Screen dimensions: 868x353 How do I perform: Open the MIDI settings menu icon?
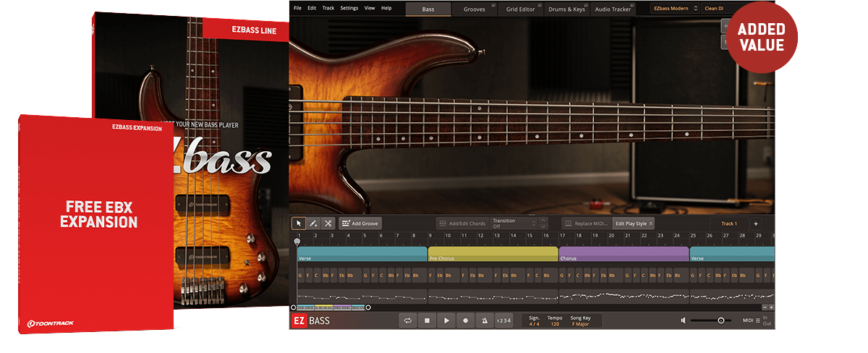[x=757, y=320]
